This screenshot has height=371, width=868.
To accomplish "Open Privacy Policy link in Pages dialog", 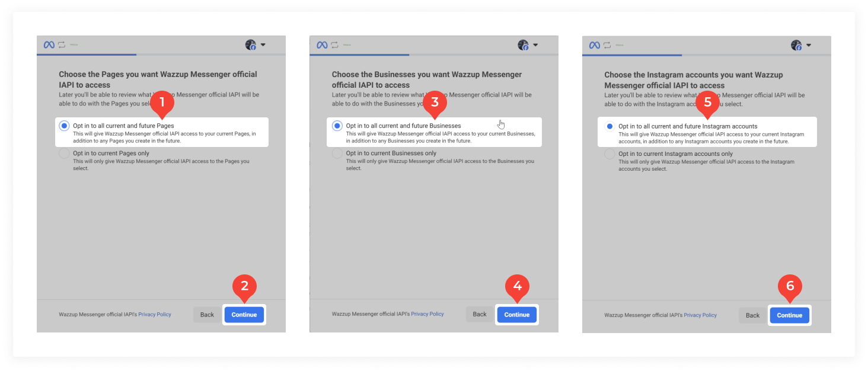I will click(155, 315).
